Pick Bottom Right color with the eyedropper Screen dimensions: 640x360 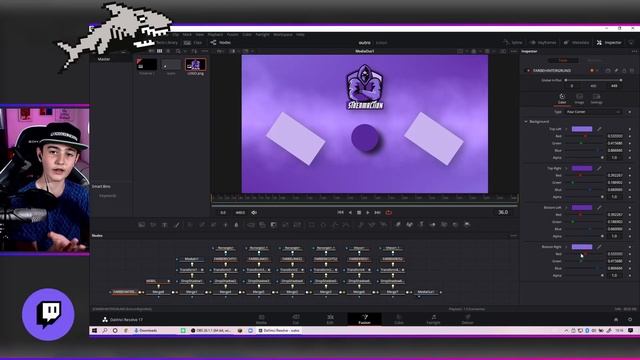pos(599,247)
